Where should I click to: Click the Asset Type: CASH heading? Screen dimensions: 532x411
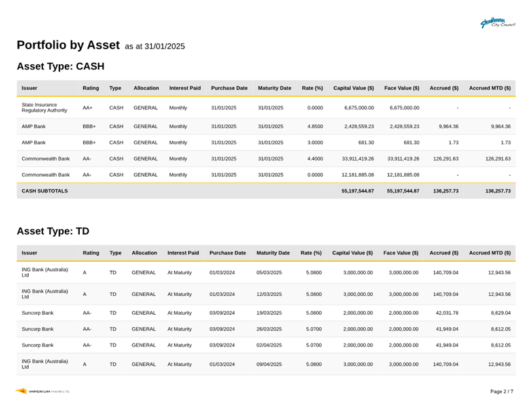60,67
